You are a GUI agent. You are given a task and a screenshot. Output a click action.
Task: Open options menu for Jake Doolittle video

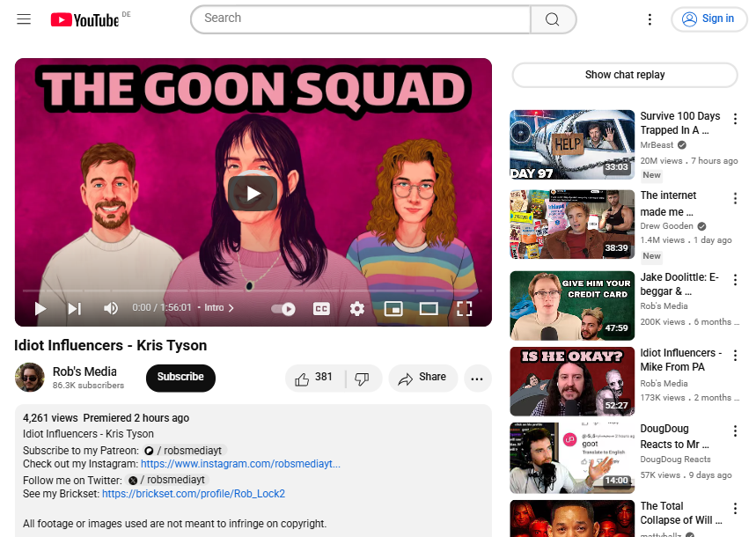735,280
